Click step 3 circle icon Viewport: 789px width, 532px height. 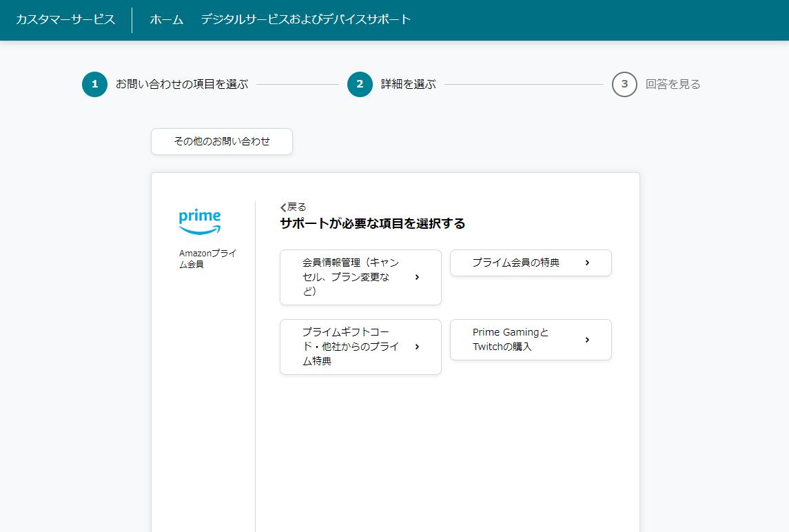pos(624,84)
